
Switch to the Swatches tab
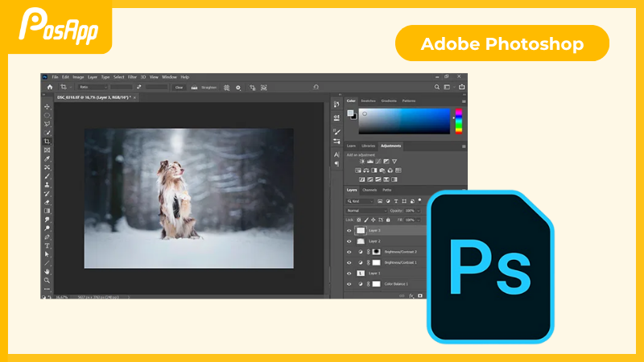(368, 101)
